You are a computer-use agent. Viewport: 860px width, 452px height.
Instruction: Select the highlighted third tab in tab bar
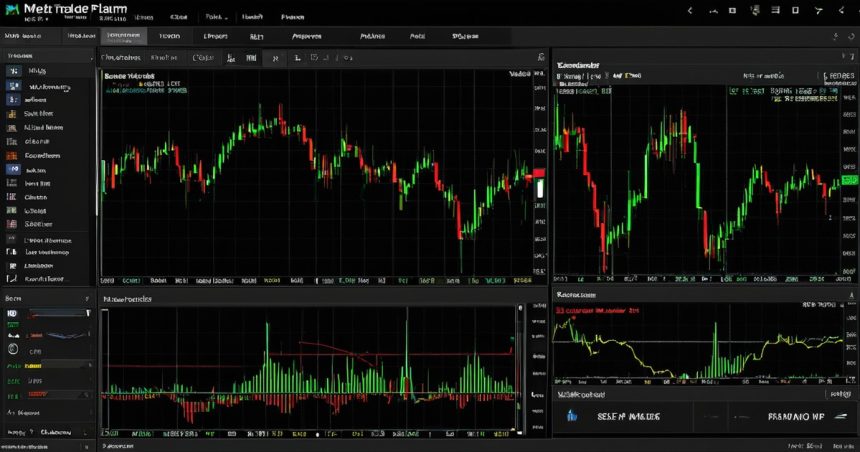123,36
